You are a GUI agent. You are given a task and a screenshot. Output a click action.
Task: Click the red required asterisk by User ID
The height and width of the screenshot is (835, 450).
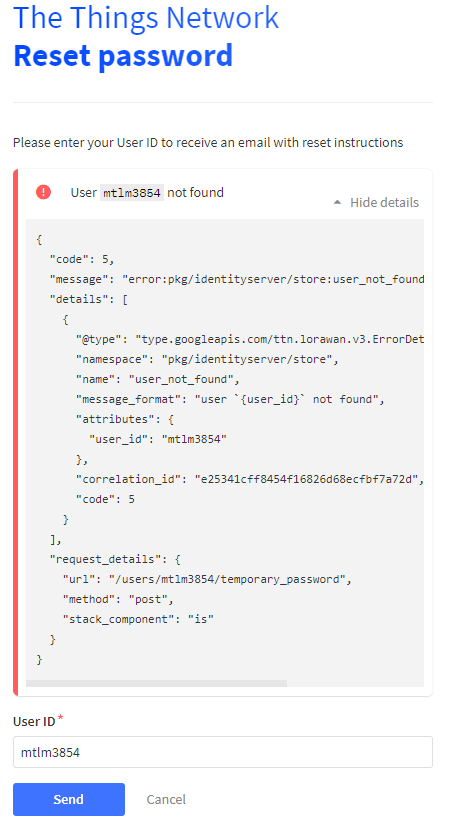60,718
